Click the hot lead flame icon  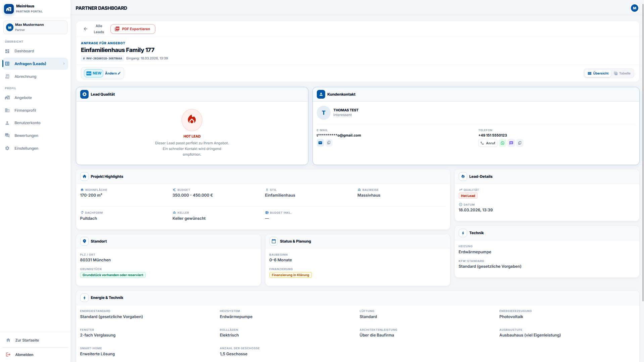[192, 120]
